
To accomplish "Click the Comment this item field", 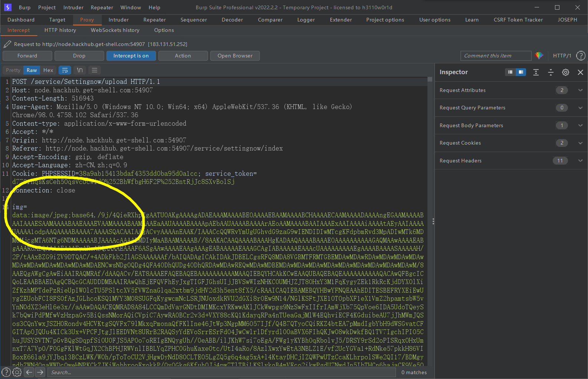I will coord(496,56).
